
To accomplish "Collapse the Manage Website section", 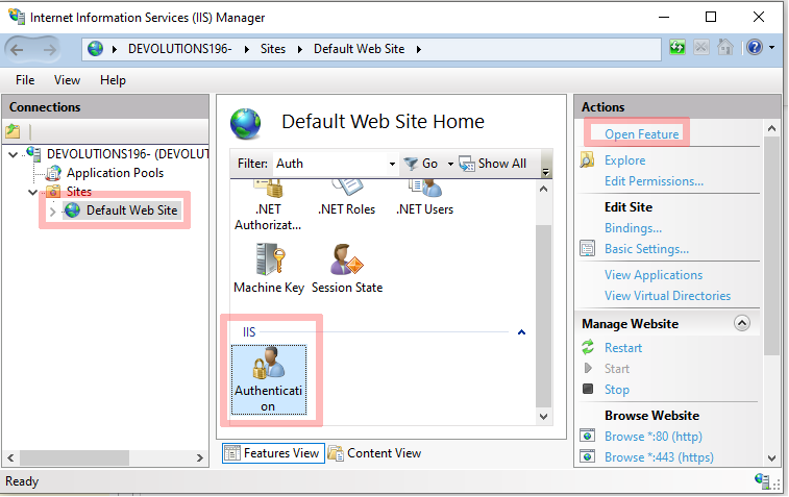I will click(x=742, y=323).
